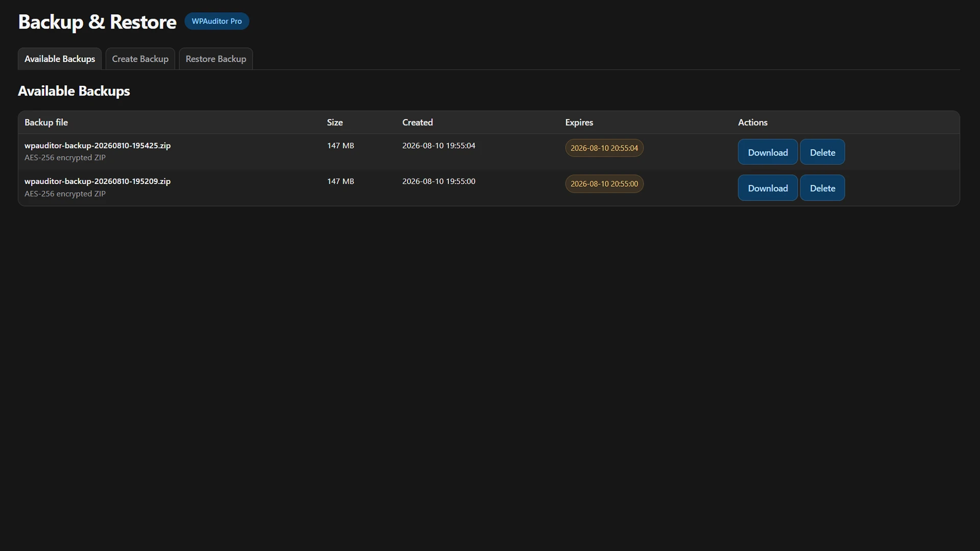Click the Backup file column header
This screenshot has height=551, width=980.
click(46, 122)
